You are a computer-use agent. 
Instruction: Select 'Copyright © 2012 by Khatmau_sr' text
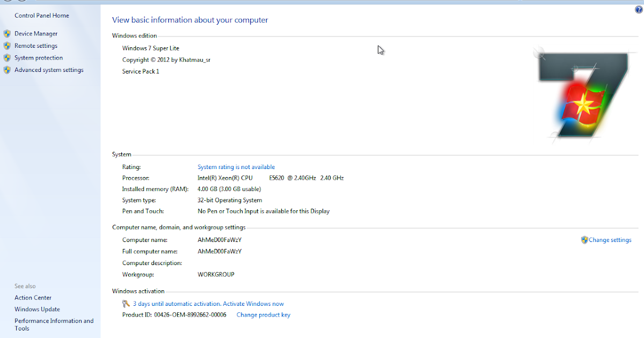coord(166,60)
